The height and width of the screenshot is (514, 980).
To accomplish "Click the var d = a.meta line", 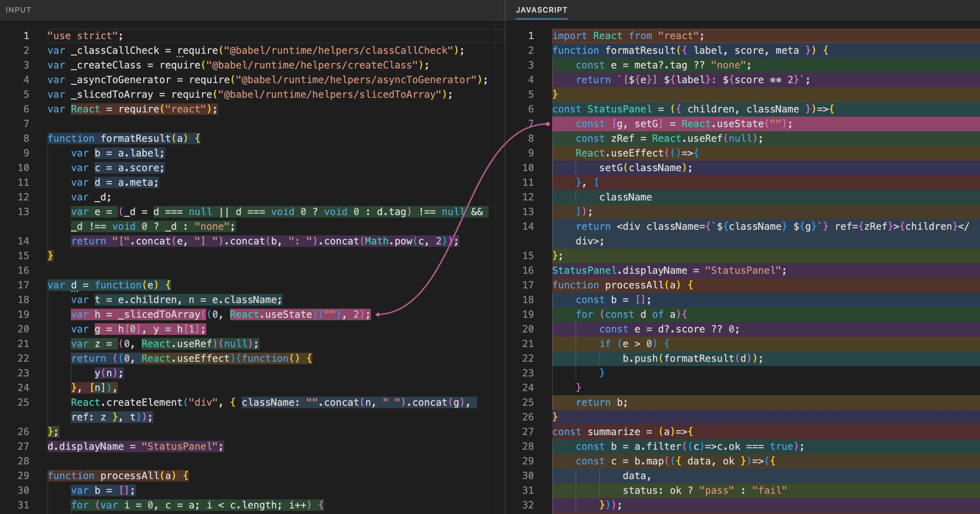I will click(115, 182).
